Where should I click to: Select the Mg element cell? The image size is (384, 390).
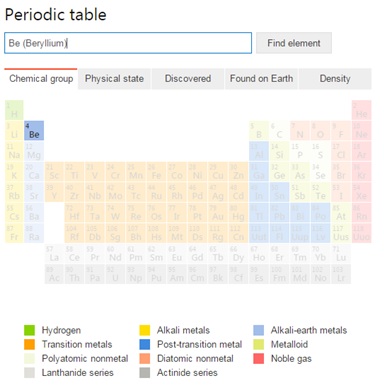pyautogui.click(x=34, y=151)
